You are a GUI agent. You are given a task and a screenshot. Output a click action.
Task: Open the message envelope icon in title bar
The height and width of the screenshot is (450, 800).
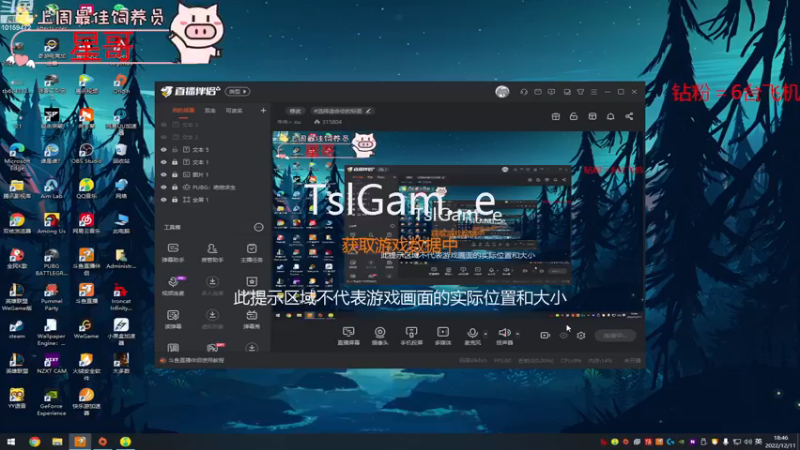pos(538,92)
